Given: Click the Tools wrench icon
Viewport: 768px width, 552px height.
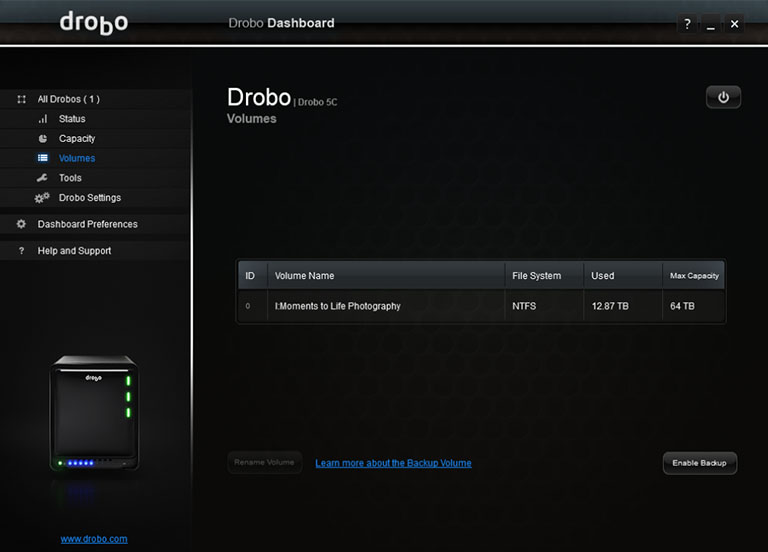Looking at the screenshot, I should pos(42,178).
